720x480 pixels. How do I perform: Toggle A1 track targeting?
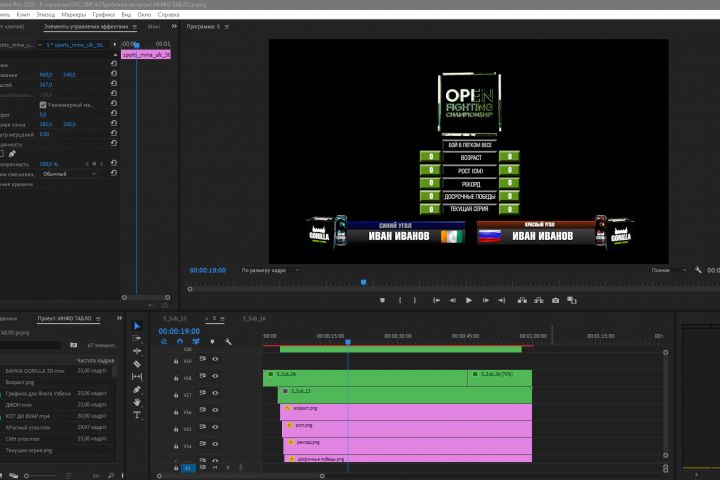tap(187, 468)
